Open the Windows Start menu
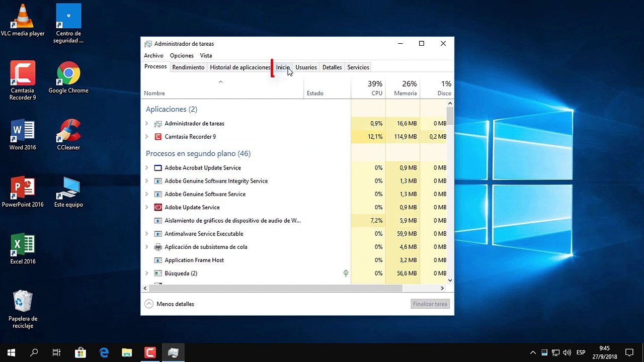 pos(11,352)
